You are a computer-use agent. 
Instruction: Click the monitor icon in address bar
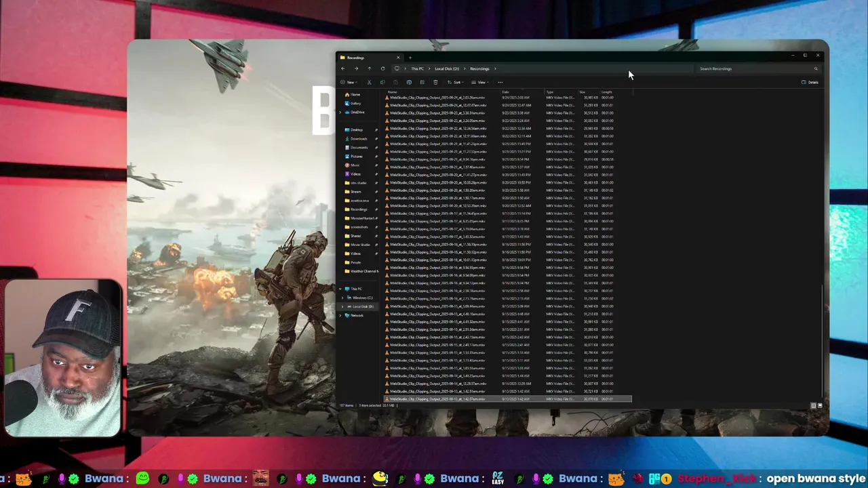click(397, 68)
